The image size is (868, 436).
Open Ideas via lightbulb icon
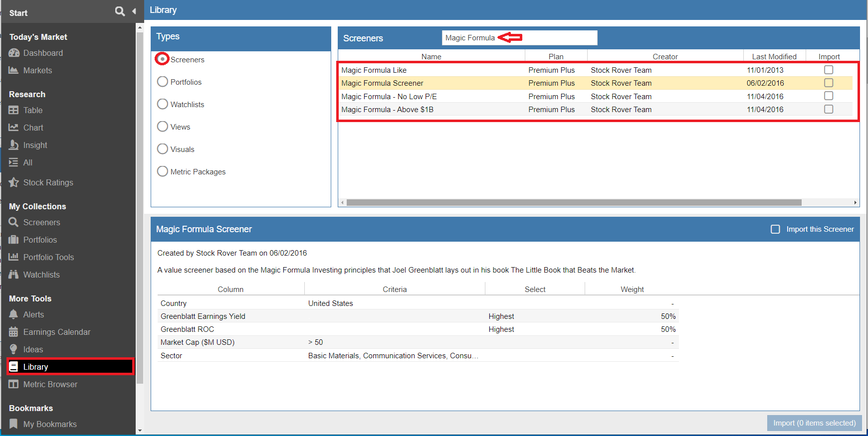(14, 349)
